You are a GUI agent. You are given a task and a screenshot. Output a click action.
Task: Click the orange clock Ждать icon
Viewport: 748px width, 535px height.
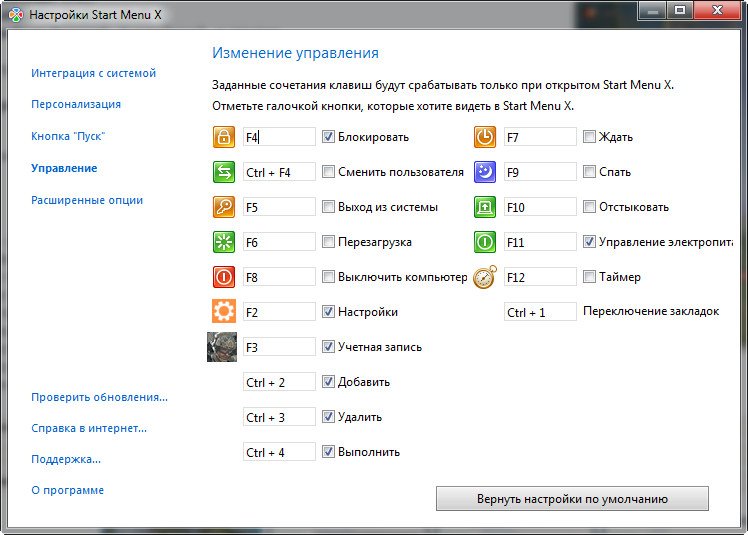(485, 137)
